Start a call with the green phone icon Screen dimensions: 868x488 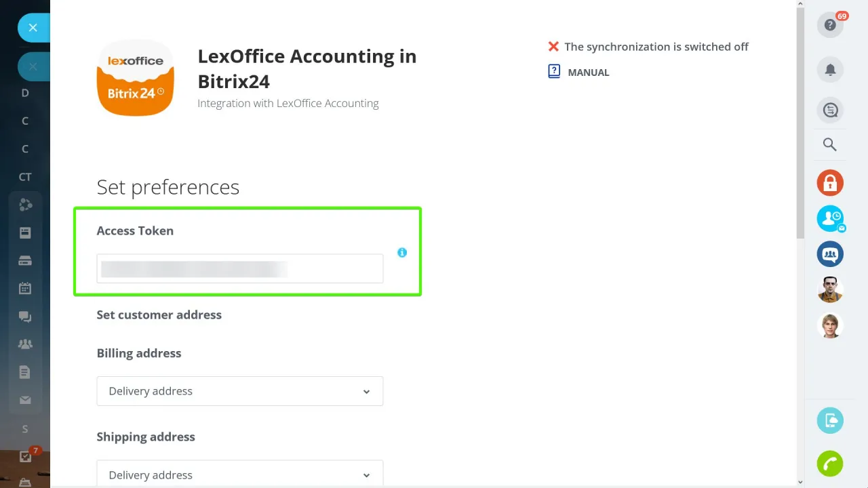click(x=830, y=464)
